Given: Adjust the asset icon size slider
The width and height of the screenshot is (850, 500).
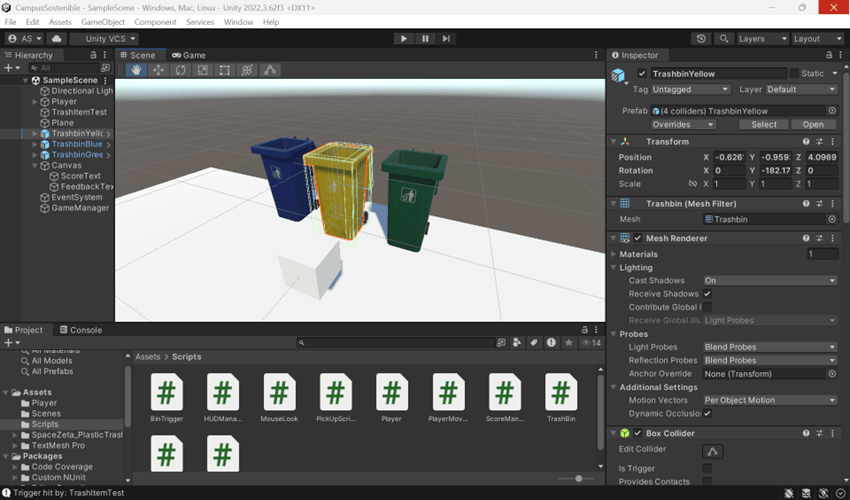Looking at the screenshot, I should pos(578,479).
